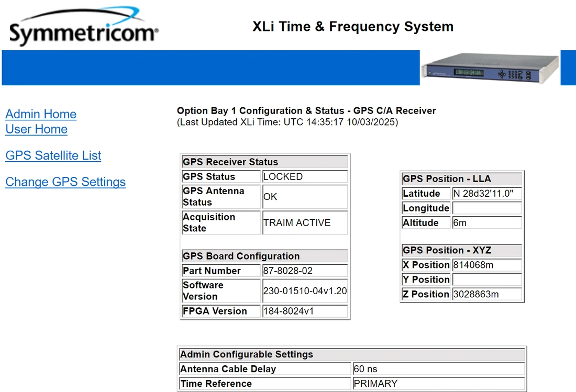This screenshot has width=576, height=392.
Task: Open the GPS Satellite List page
Action: pos(53,155)
